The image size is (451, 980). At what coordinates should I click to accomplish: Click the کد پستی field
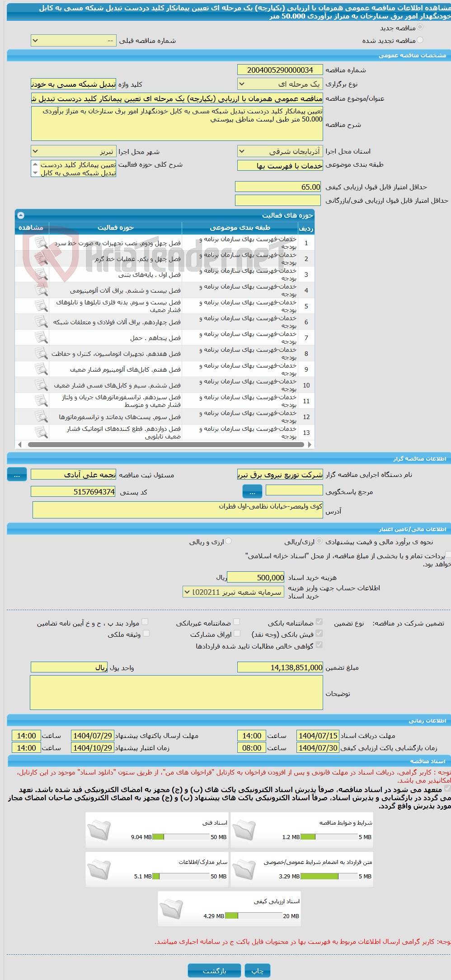click(73, 491)
